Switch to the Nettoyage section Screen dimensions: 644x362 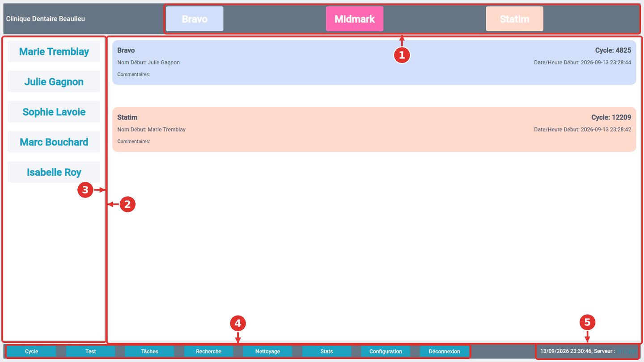[x=267, y=351]
